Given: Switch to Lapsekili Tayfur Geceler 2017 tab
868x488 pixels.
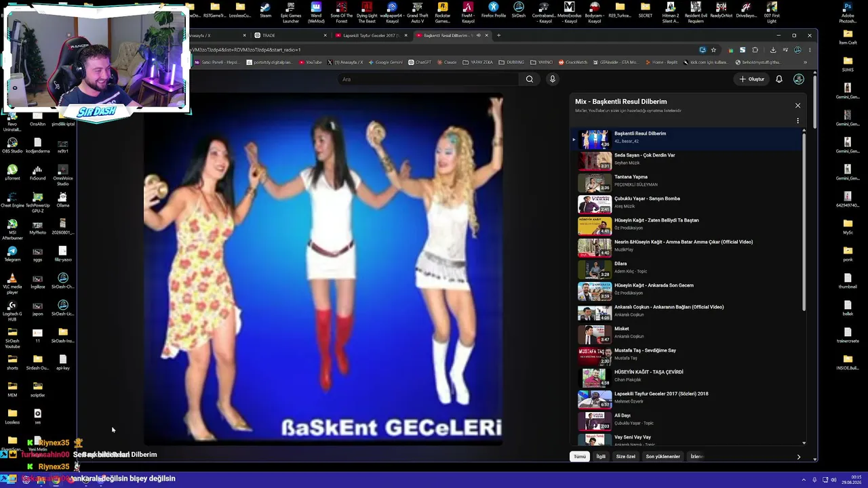Looking at the screenshot, I should click(x=371, y=35).
